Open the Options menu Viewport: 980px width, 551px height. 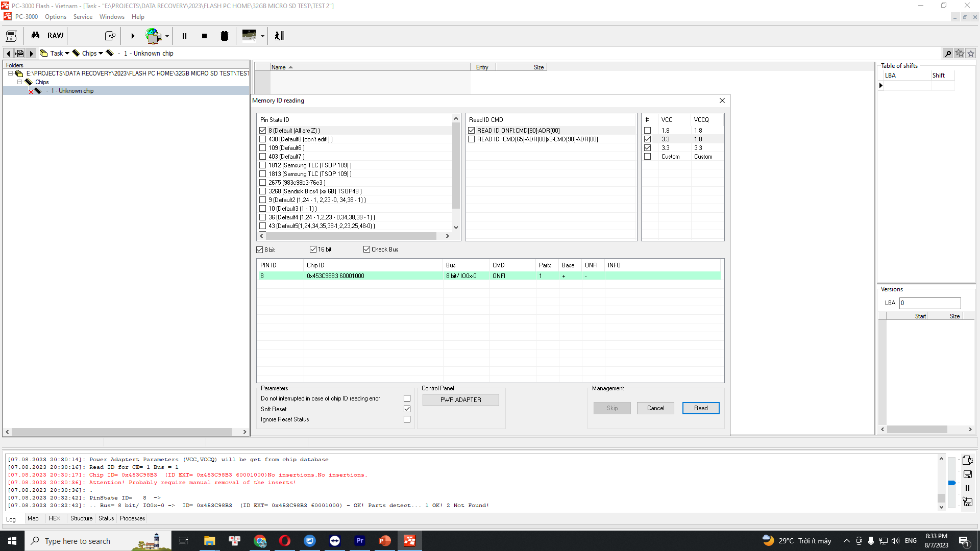pos(56,17)
